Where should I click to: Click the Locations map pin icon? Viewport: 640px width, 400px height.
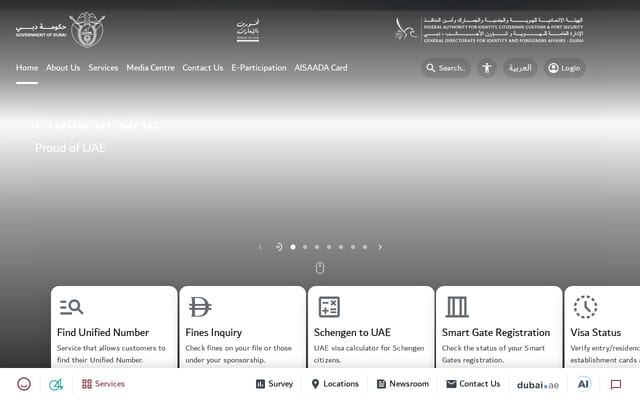coord(315,384)
